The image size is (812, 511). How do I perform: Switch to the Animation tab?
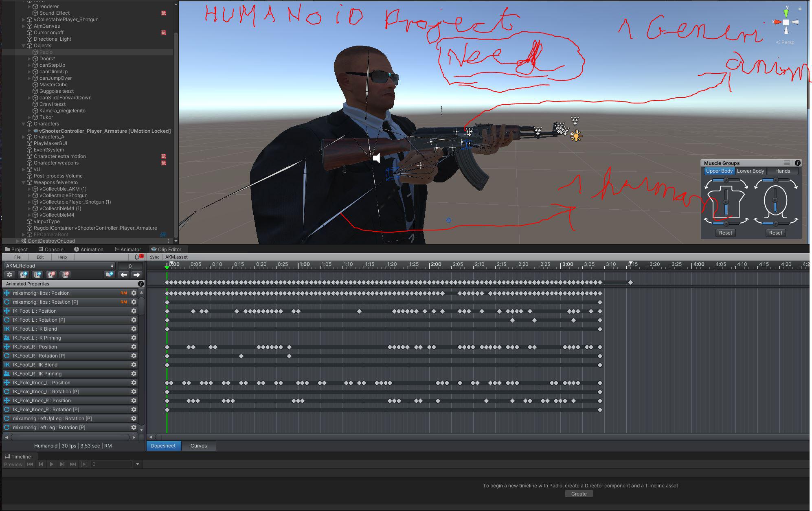point(89,249)
